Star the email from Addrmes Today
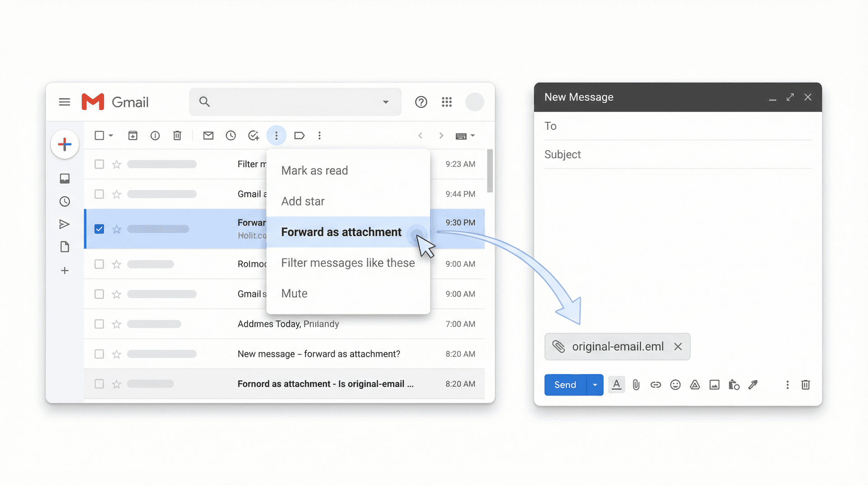The width and height of the screenshot is (868, 485). tap(116, 324)
